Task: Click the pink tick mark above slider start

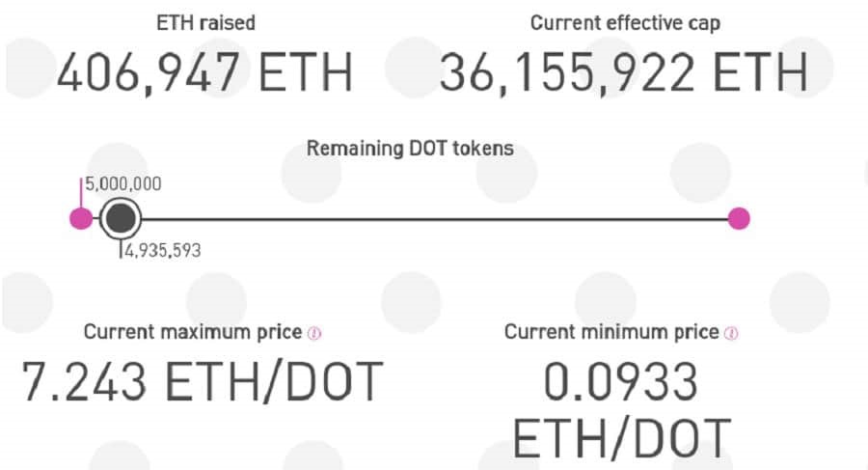Action: tap(82, 189)
